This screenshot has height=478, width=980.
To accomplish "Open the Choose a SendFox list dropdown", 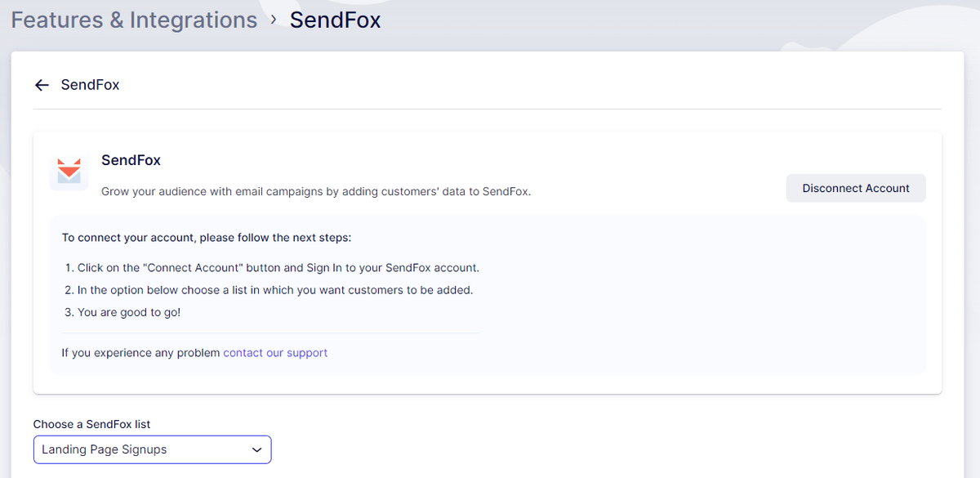I will 152,449.
